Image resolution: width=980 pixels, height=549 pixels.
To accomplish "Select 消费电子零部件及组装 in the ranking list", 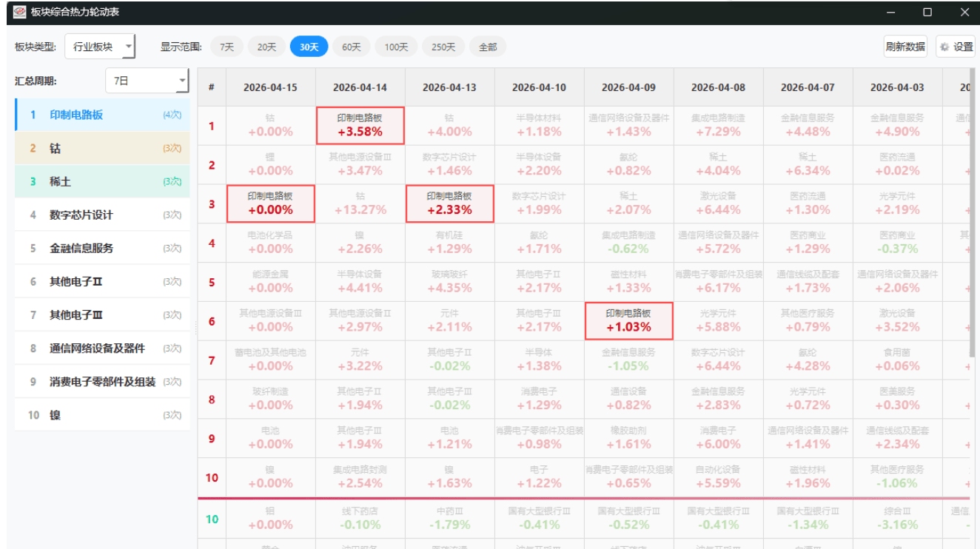I will tap(102, 382).
